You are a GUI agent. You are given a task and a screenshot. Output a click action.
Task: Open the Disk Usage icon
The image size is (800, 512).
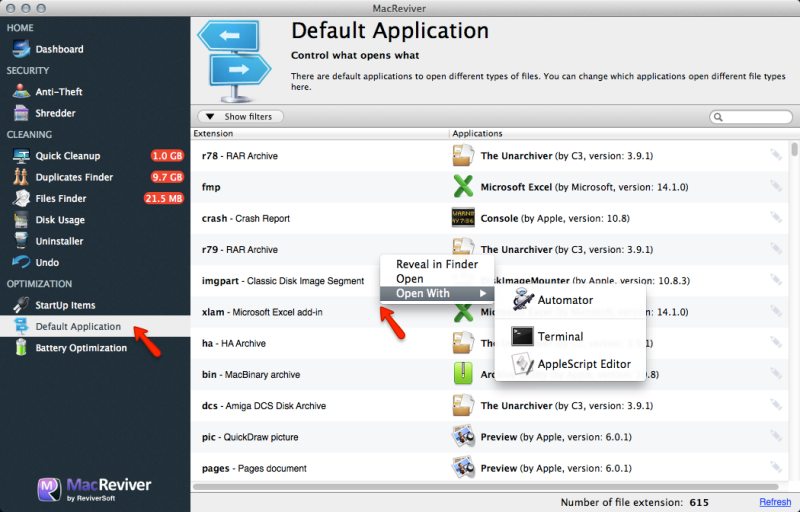(21, 220)
